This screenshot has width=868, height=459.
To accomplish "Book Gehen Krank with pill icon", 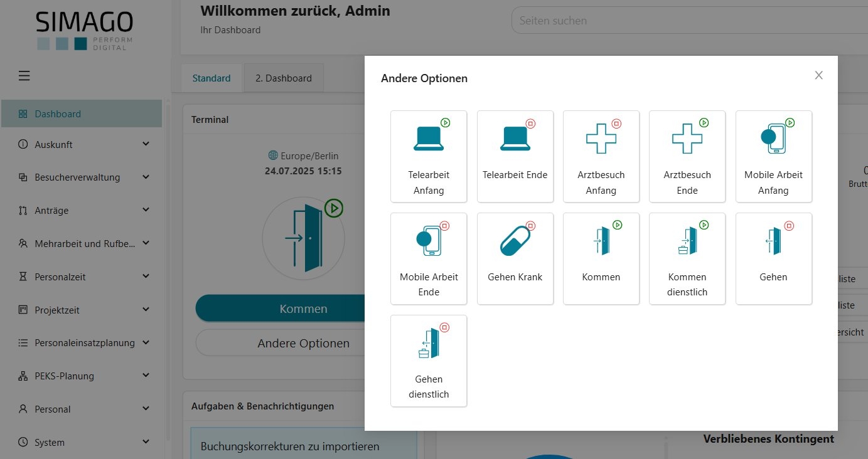I will [515, 259].
